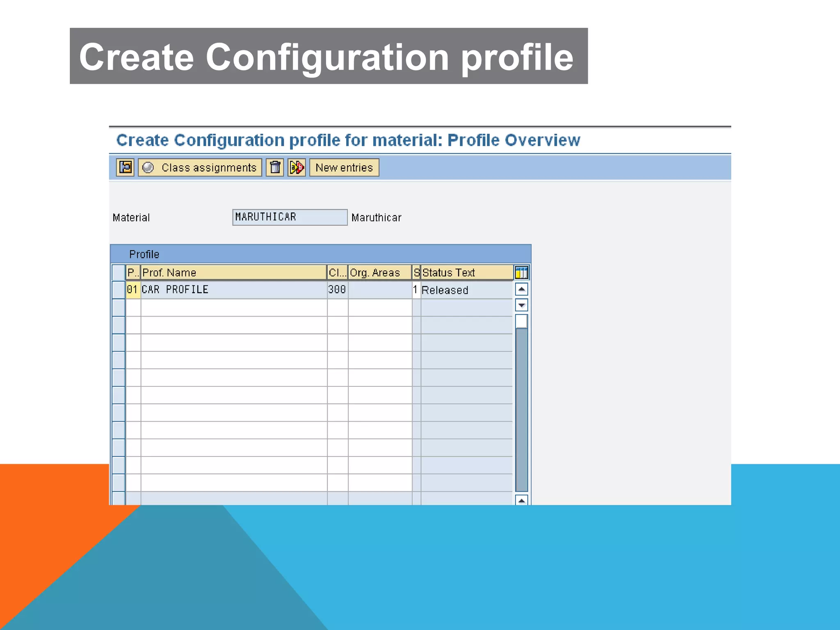The image size is (840, 630).
Task: Open the table column settings icon
Action: pyautogui.click(x=521, y=272)
